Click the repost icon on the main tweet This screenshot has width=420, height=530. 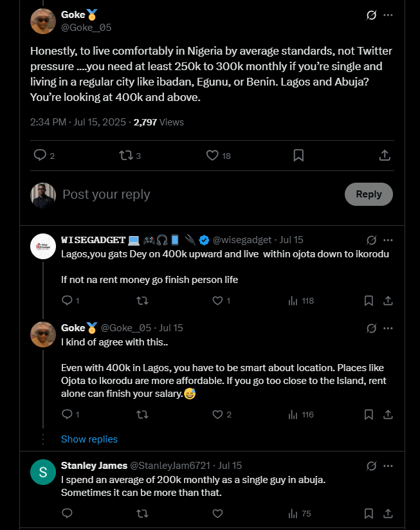(x=125, y=154)
